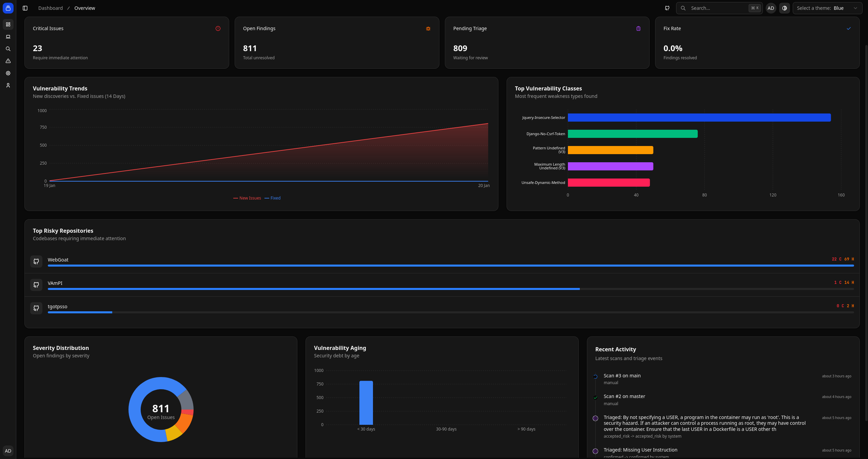Viewport: 868px width, 459px height.
Task: Open the bottom-left AD account menu
Action: [x=8, y=451]
